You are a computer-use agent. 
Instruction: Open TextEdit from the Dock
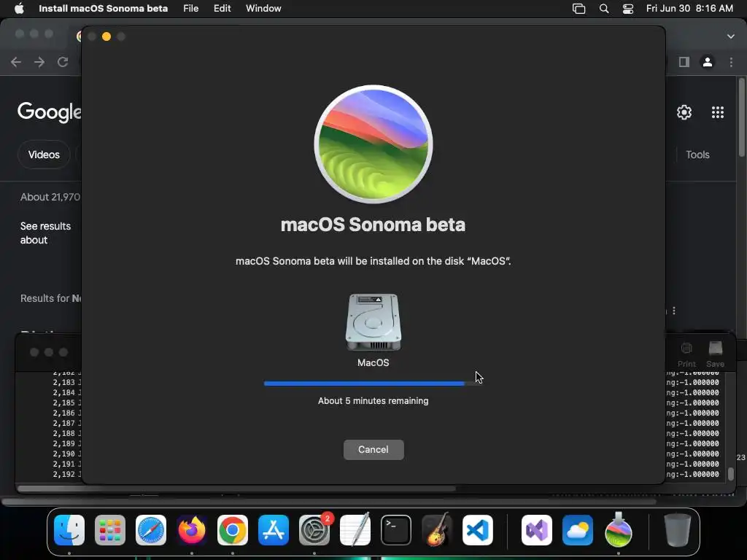point(355,530)
